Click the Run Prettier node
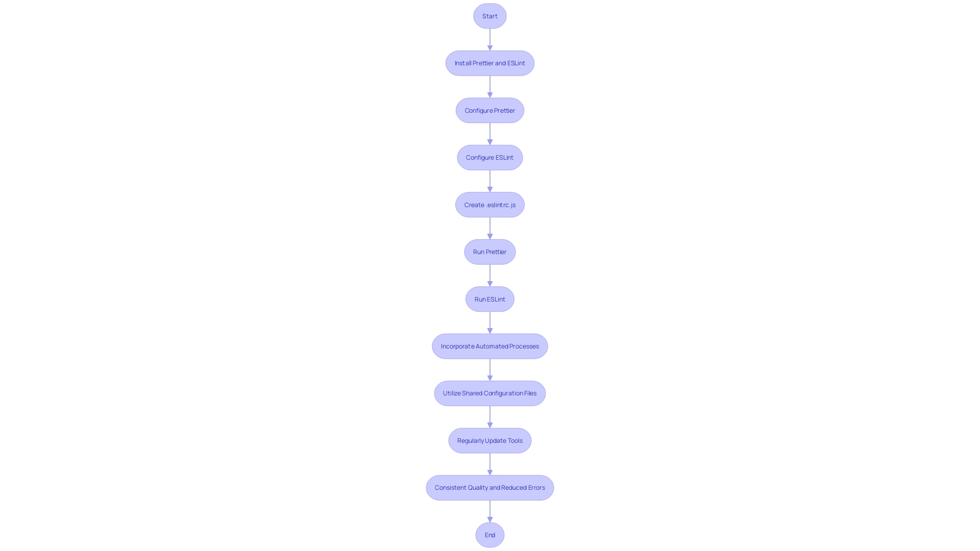 (x=490, y=252)
